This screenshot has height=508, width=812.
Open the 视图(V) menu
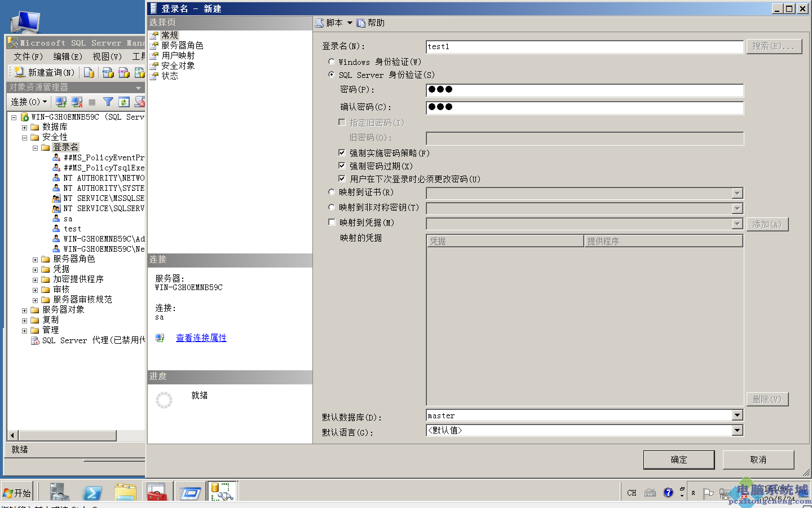tap(107, 56)
